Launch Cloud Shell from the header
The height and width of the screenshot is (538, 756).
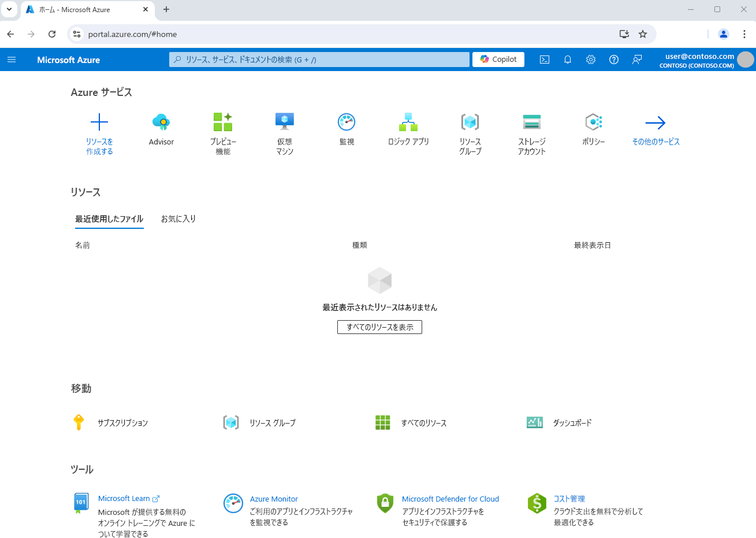[x=545, y=60]
